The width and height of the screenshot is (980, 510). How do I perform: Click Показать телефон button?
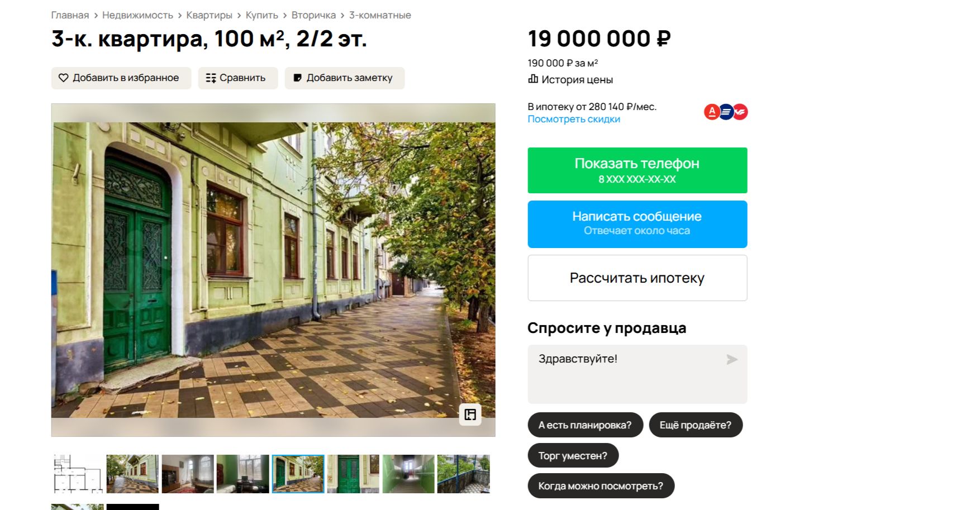[638, 170]
